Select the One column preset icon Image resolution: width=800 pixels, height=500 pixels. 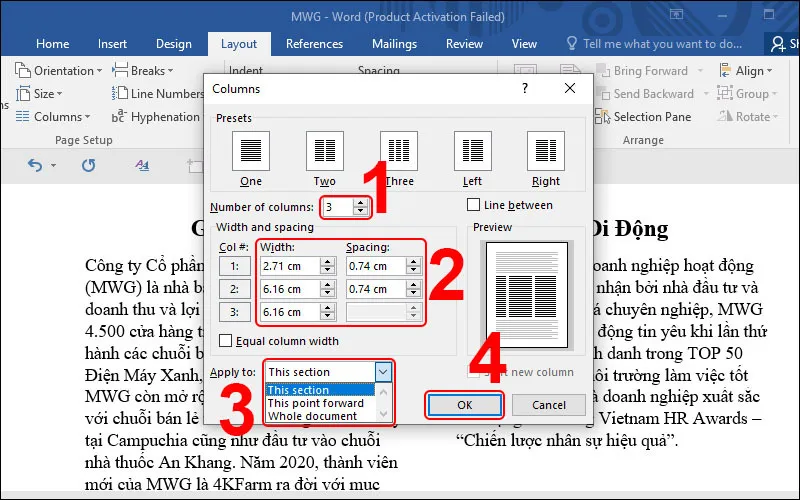[x=251, y=151]
